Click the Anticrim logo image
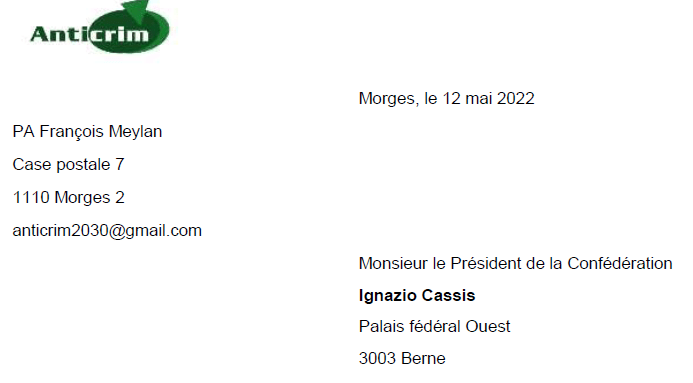The height and width of the screenshot is (383, 693). tap(100, 27)
